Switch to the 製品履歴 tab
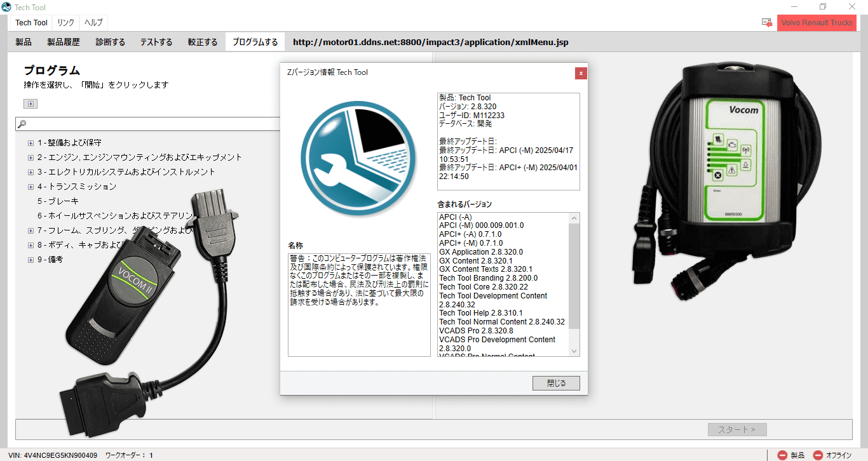This screenshot has width=868, height=461. (x=64, y=43)
